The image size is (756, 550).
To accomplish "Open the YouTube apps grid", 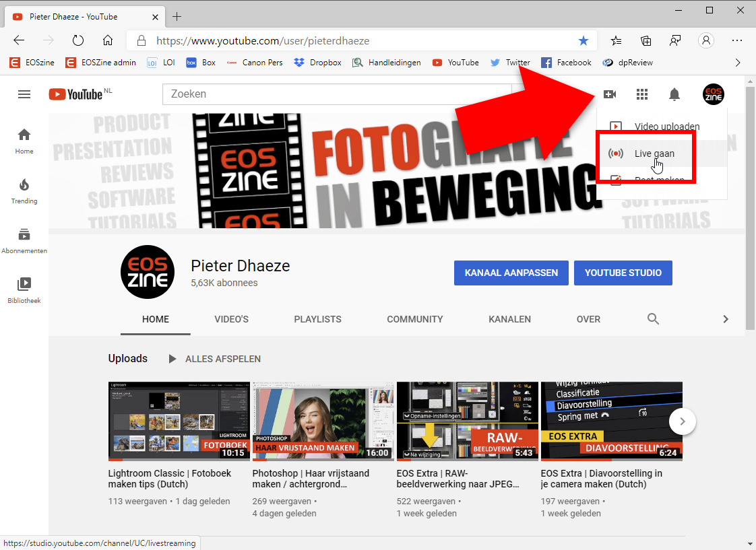I will click(x=641, y=94).
